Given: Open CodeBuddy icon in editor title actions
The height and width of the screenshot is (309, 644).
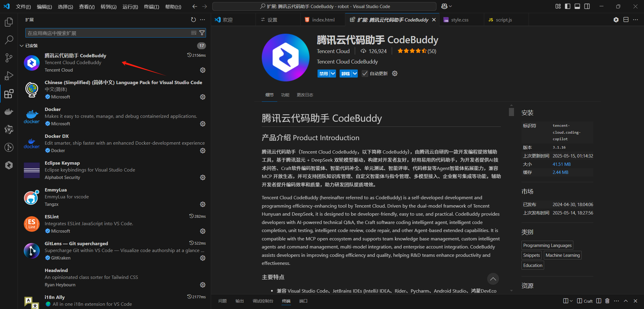Looking at the screenshot, I should point(616,20).
